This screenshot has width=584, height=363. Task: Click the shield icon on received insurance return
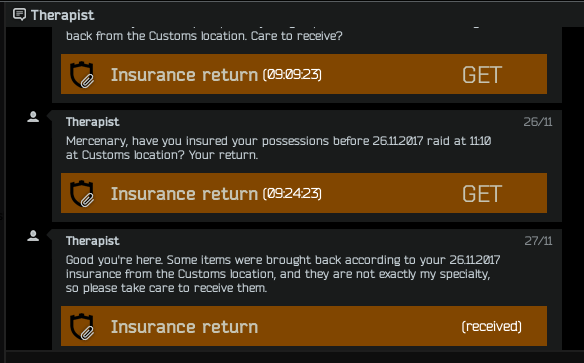82,327
